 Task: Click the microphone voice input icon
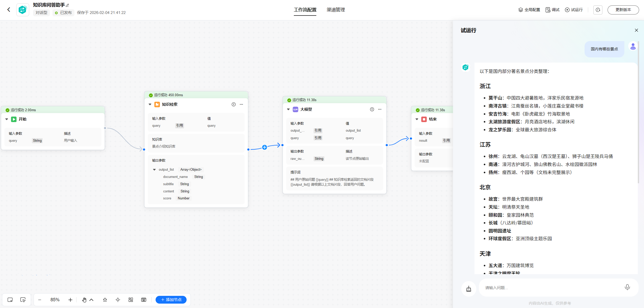(x=627, y=287)
